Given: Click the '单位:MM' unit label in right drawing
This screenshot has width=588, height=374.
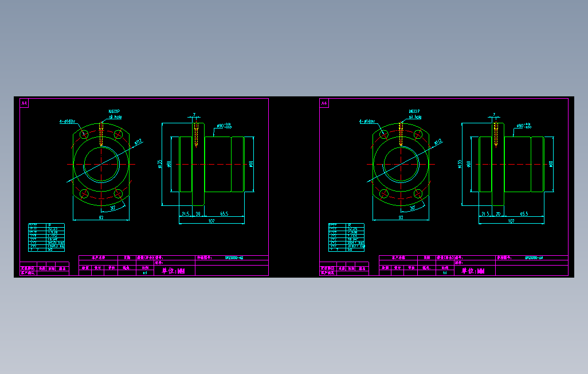Looking at the screenshot, I should [x=473, y=271].
